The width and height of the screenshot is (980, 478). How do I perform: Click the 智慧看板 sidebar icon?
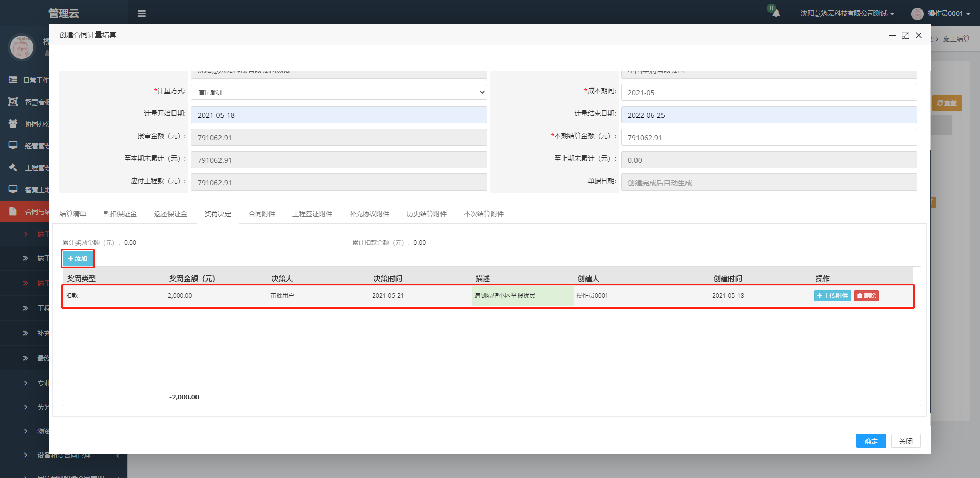click(x=13, y=102)
